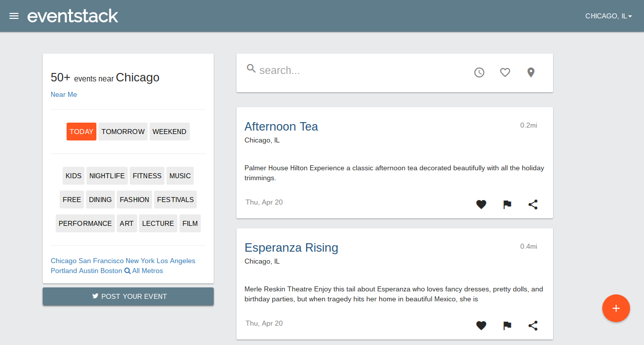
Task: Click the POST YOUR EVENT button
Action: [x=128, y=296]
